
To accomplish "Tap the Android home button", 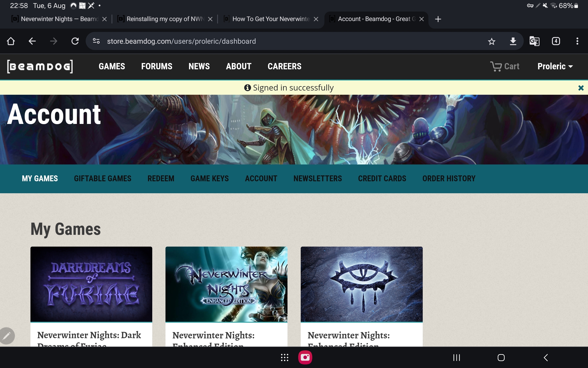I will [501, 357].
